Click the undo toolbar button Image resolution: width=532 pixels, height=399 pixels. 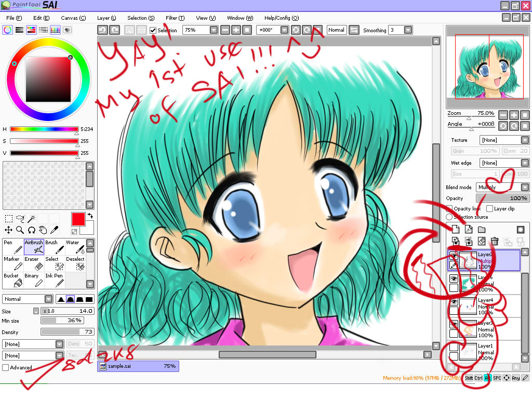tap(103, 30)
